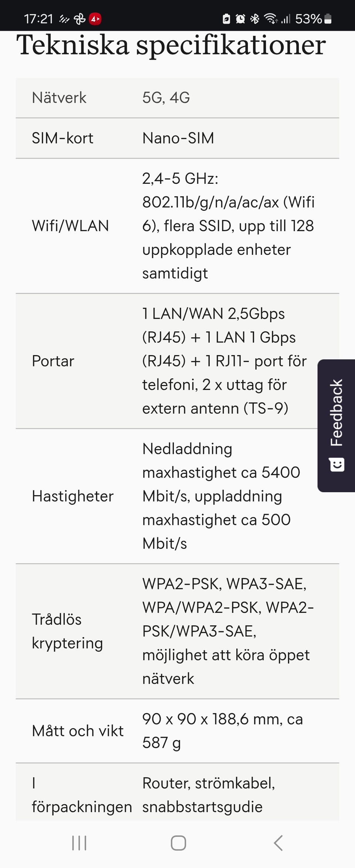Tap the Wifi/WLAN row label
The height and width of the screenshot is (868, 355).
[x=70, y=226]
